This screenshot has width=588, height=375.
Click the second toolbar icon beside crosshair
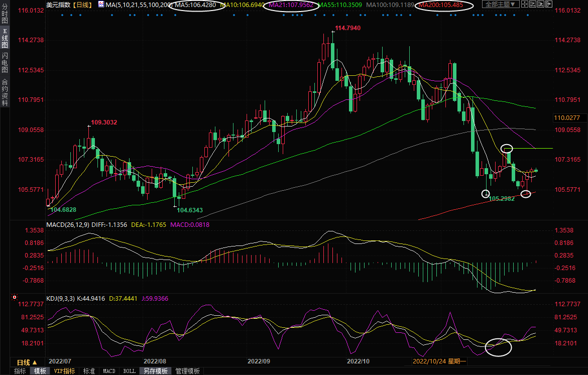pyautogui.click(x=533, y=5)
